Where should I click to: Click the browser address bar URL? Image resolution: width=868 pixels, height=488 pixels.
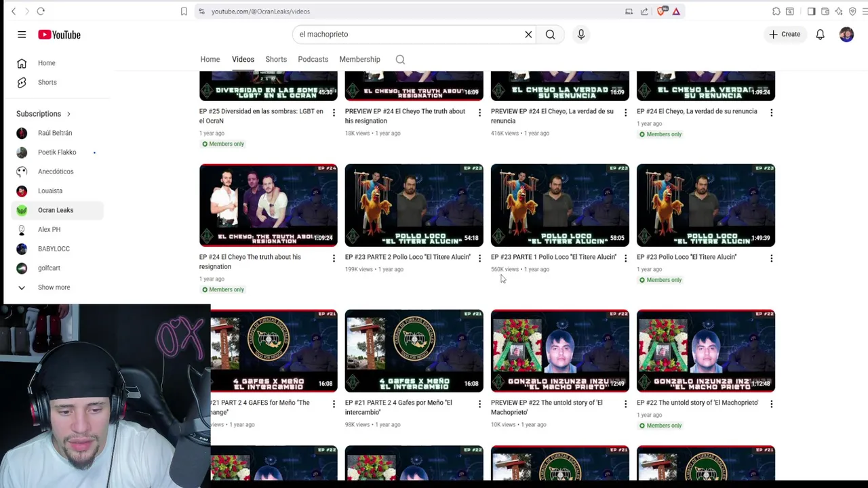click(260, 12)
